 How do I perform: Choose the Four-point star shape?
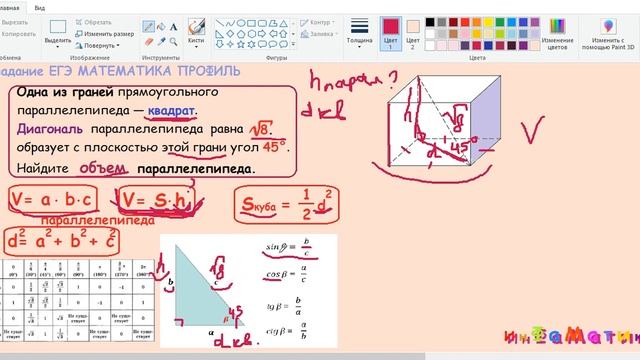tap(230, 44)
